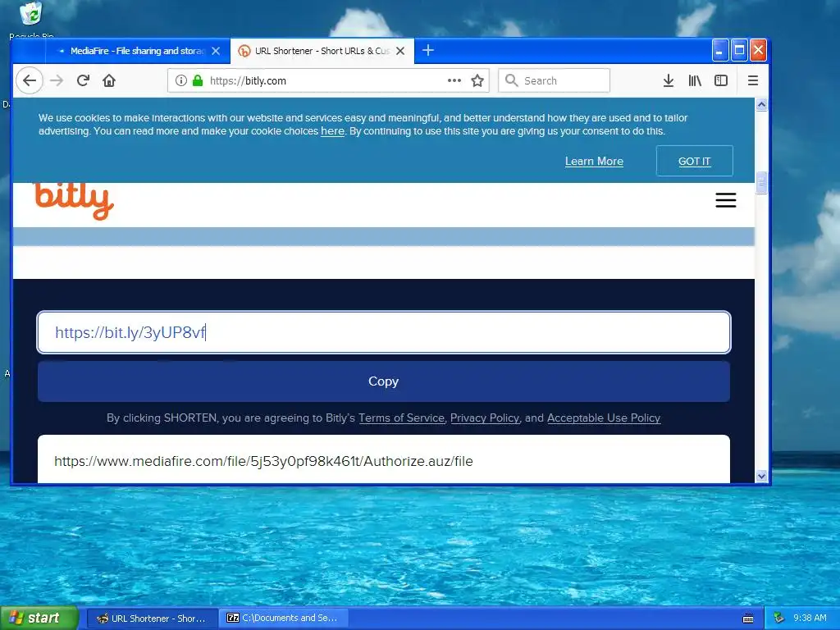The height and width of the screenshot is (630, 840).
Task: Minimize the Firefox window
Action: pos(719,51)
